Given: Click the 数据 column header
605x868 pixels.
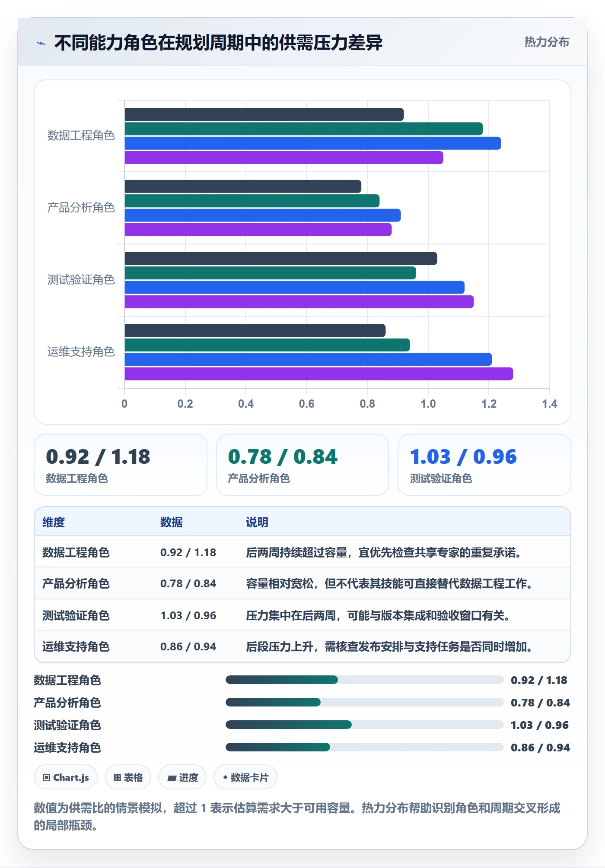Looking at the screenshot, I should pyautogui.click(x=171, y=522).
